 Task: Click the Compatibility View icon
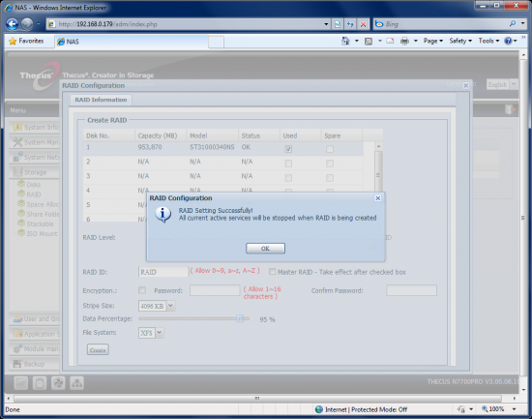click(338, 24)
